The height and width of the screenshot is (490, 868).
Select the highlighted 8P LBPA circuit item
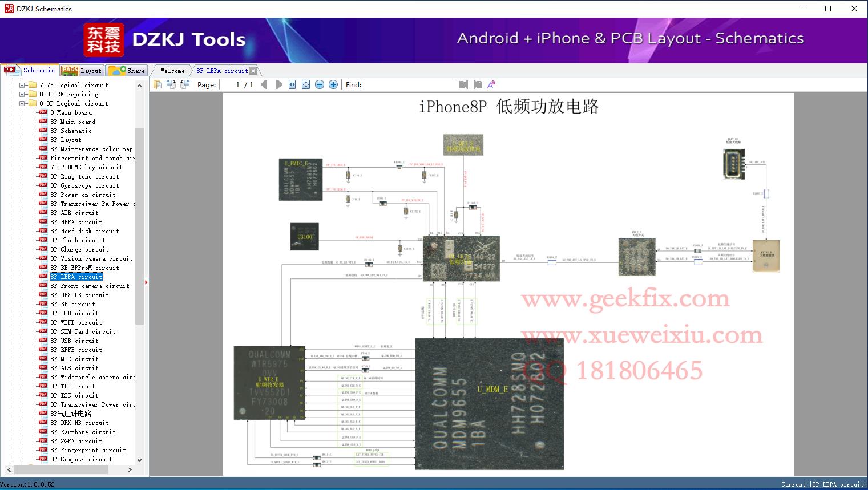[x=76, y=277]
